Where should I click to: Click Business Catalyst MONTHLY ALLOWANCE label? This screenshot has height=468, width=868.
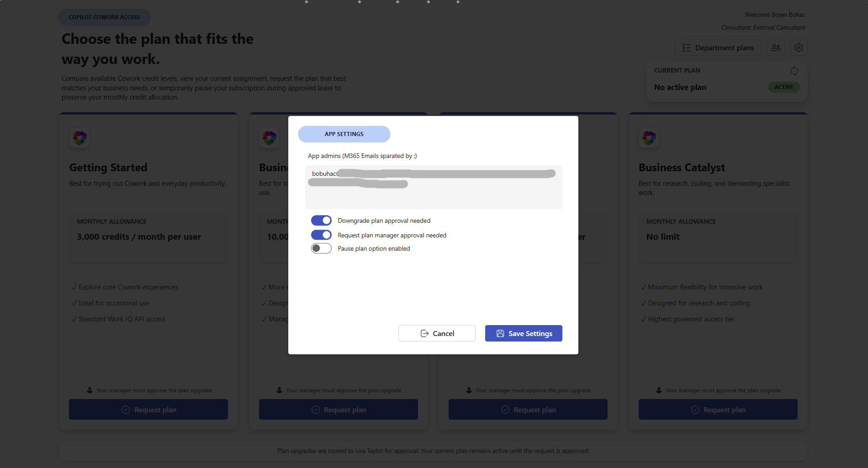pyautogui.click(x=681, y=221)
